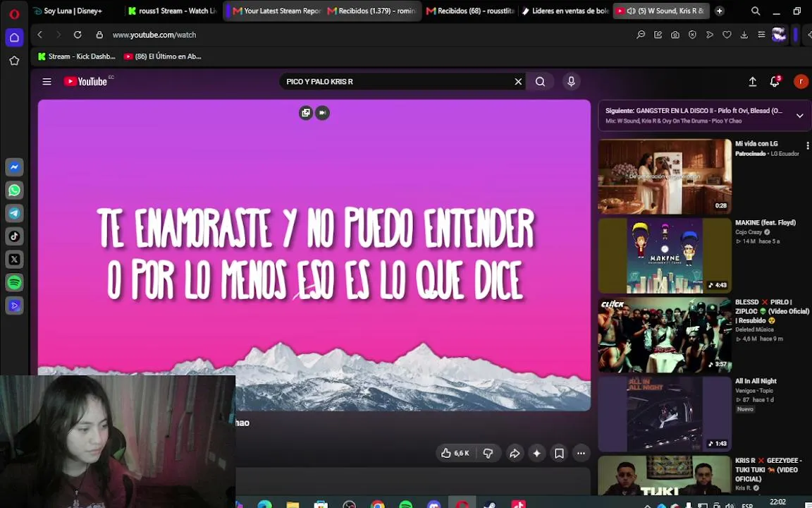Open Opera menu logo button
This screenshot has height=508, width=812.
(14, 13)
